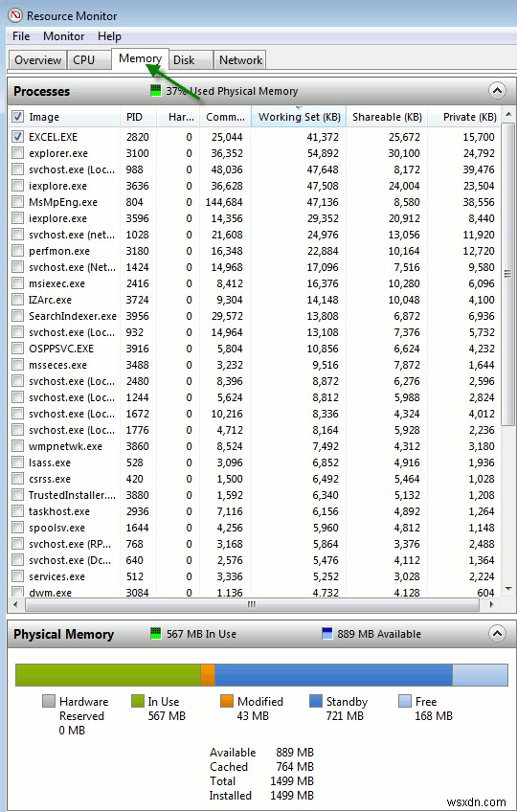Sort by the Shareable (KB) column
The width and height of the screenshot is (517, 812).
point(387,117)
